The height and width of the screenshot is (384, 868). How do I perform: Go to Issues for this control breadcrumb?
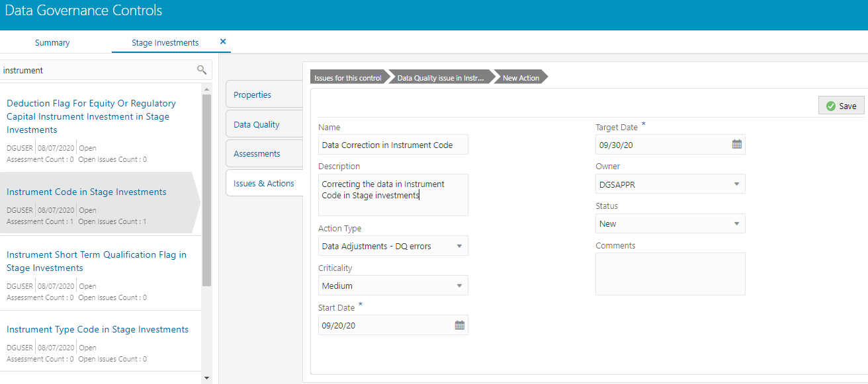(x=348, y=78)
